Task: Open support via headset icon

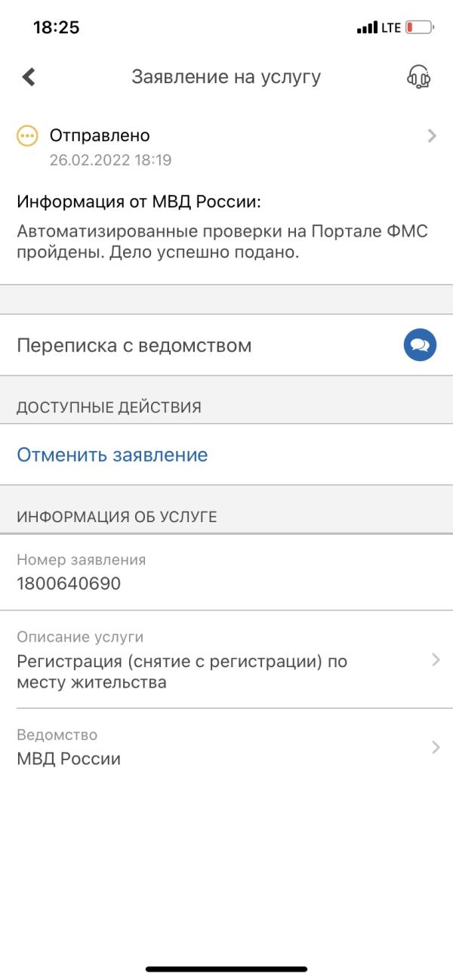Action: [x=419, y=76]
